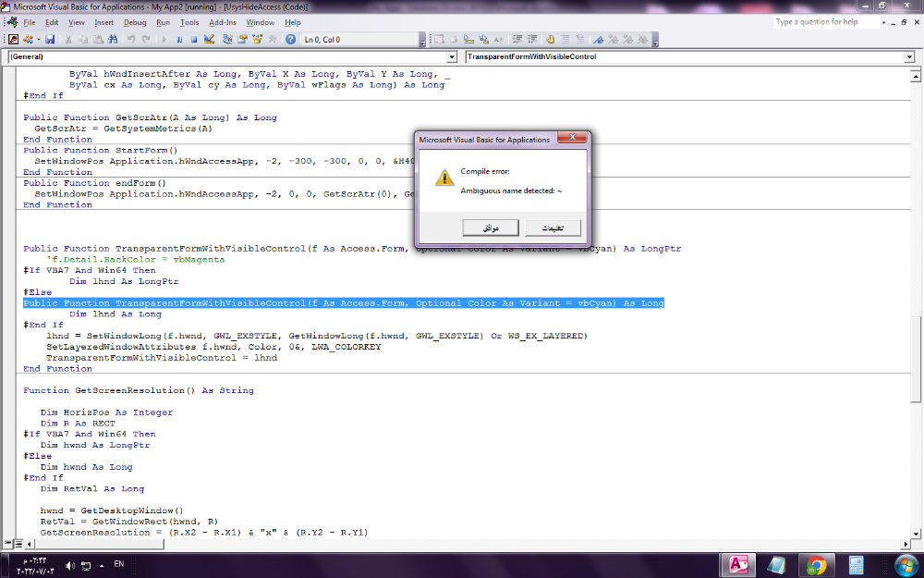Image resolution: width=924 pixels, height=578 pixels.
Task: Click the 'Type a question for help' field
Action: (826, 22)
